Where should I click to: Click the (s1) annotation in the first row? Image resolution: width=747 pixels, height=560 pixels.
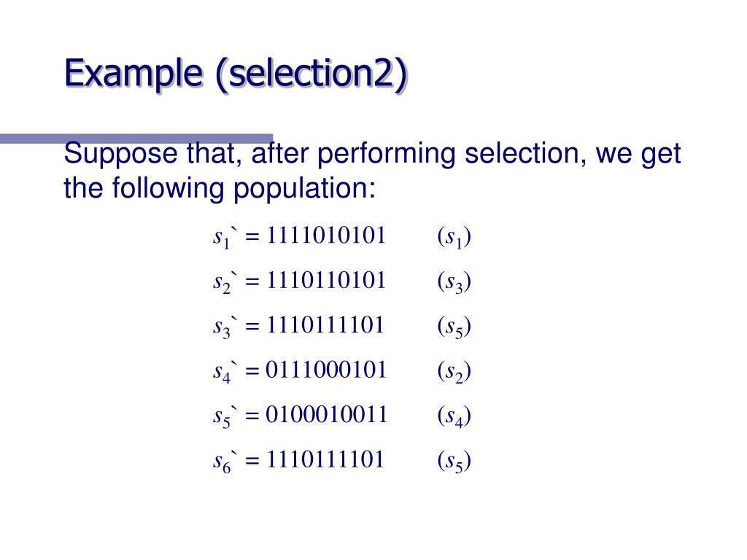click(454, 237)
